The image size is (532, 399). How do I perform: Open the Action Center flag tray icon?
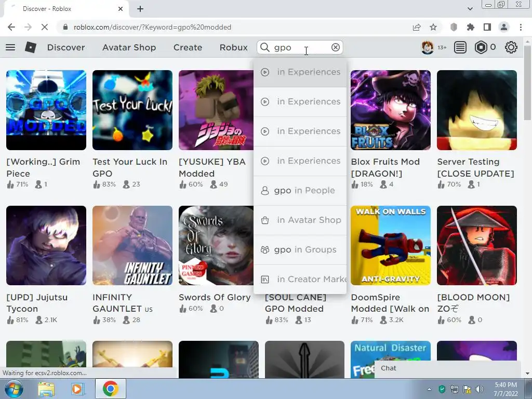point(467,389)
